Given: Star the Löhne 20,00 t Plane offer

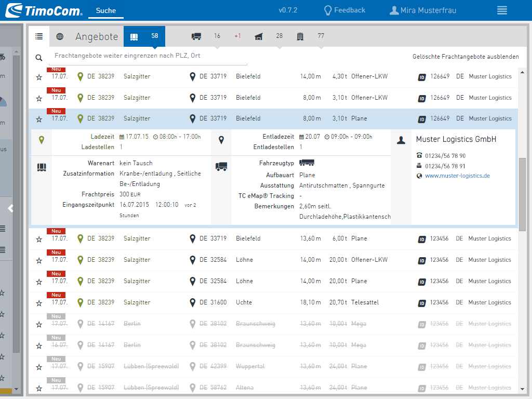Looking at the screenshot, I should 39,282.
